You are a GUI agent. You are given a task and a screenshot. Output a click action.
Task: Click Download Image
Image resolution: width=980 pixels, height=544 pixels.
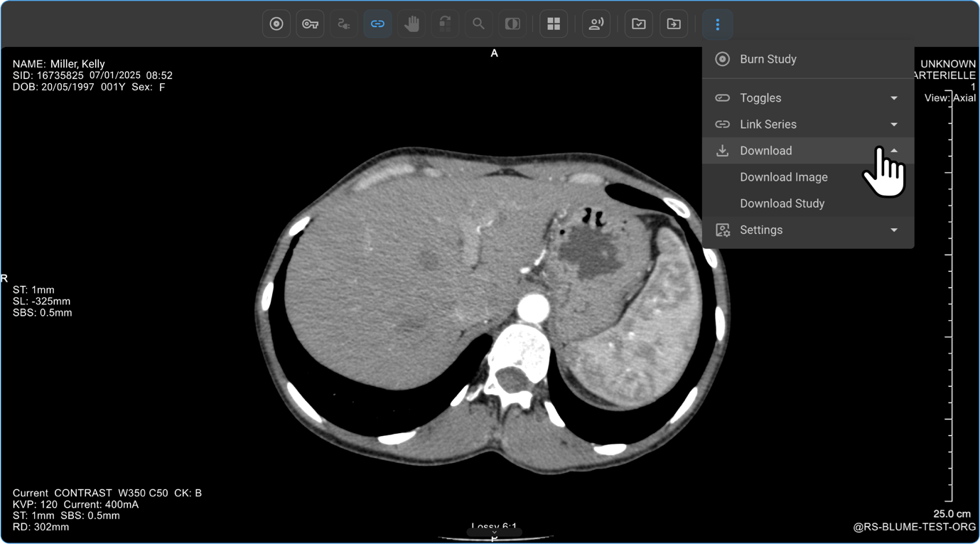coord(783,177)
